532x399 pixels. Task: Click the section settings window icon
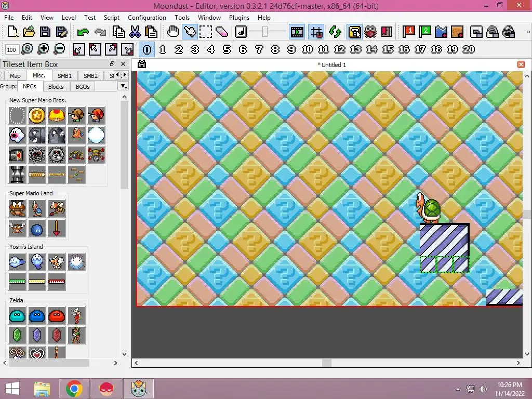pyautogui.click(x=476, y=32)
